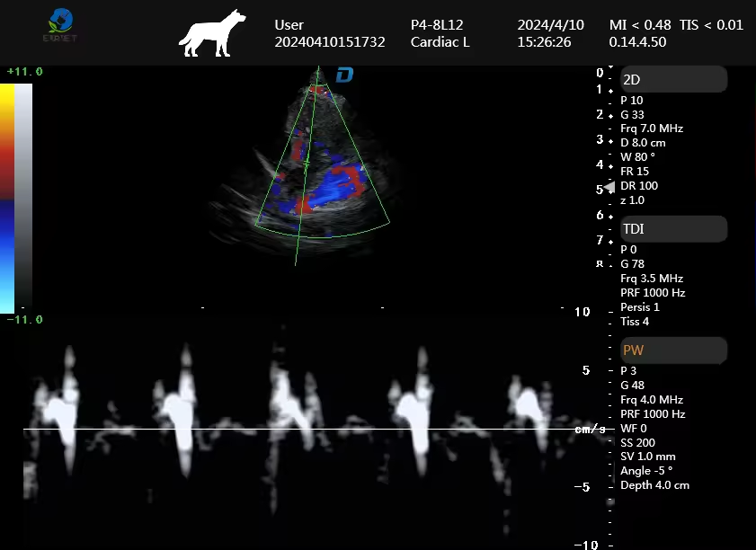Click the 2D gain G 33 parameter

pyautogui.click(x=632, y=114)
